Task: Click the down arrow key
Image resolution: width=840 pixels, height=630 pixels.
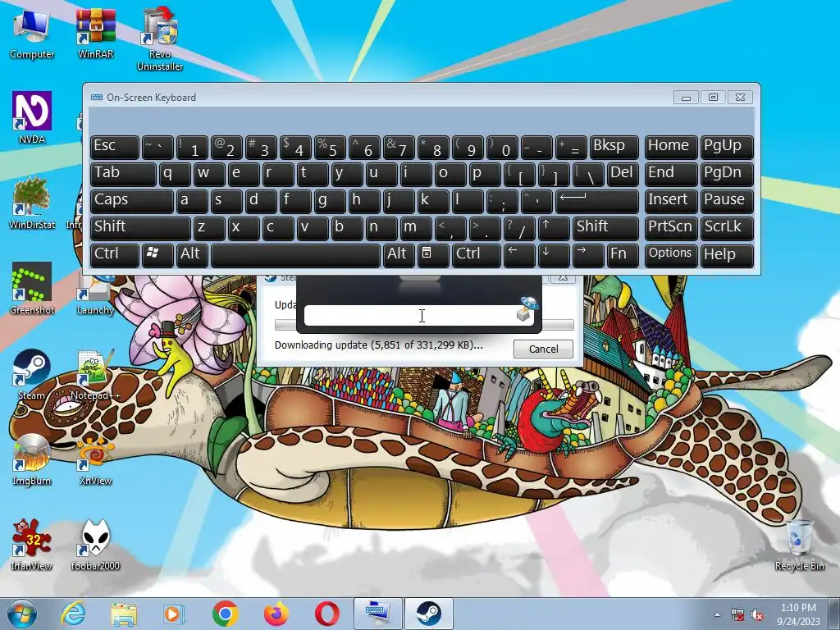Action: coord(554,255)
